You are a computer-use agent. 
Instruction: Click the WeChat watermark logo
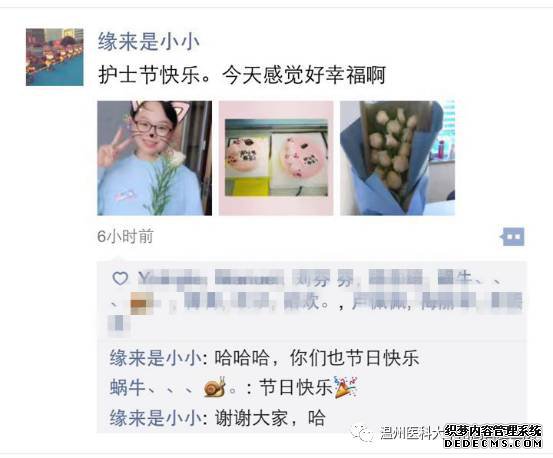click(363, 433)
